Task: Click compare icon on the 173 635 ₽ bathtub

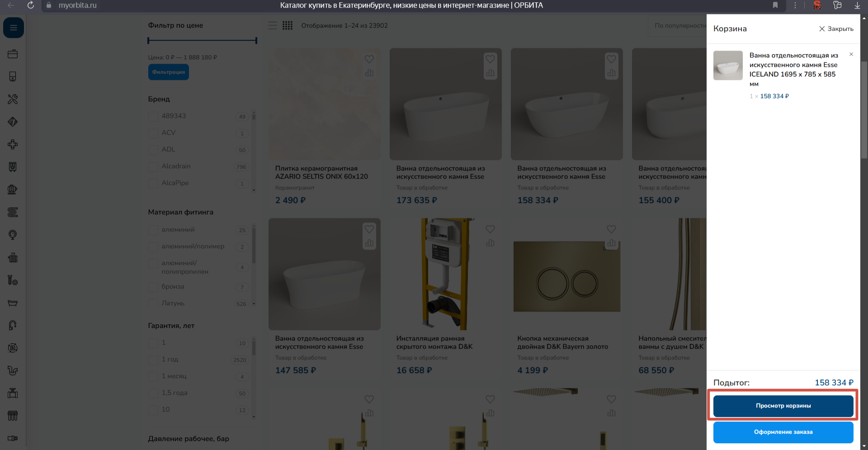Action: 490,73
